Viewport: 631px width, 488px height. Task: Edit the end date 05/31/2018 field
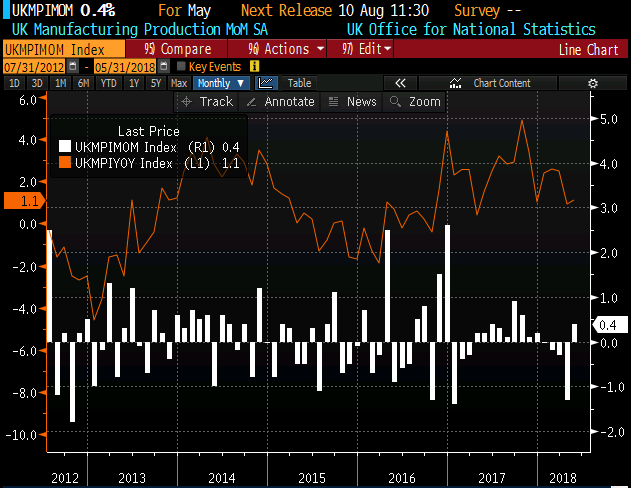[125, 66]
